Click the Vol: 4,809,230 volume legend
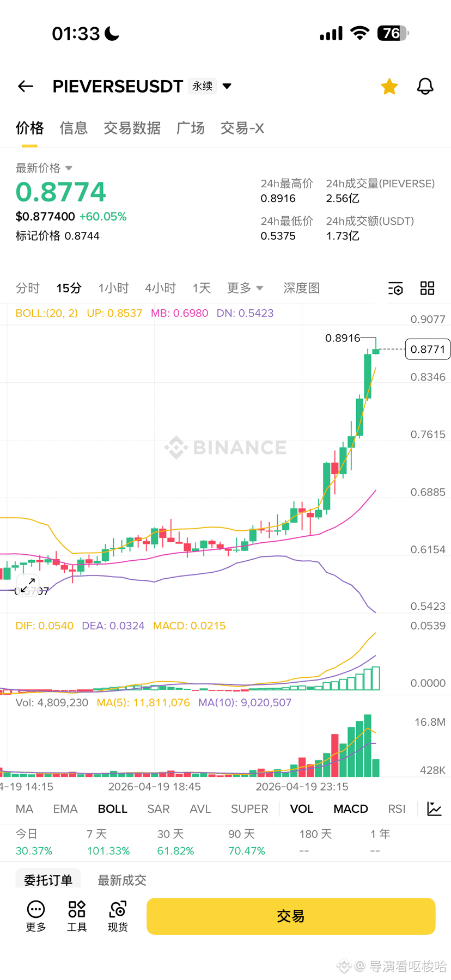Screen dimensions: 451x980 [52, 702]
